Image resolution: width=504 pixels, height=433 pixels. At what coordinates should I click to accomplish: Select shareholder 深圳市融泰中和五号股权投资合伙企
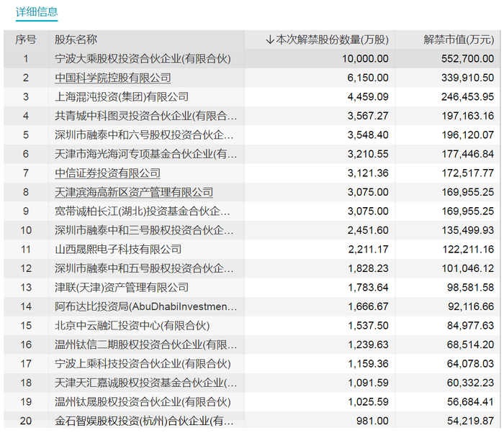[144, 268]
